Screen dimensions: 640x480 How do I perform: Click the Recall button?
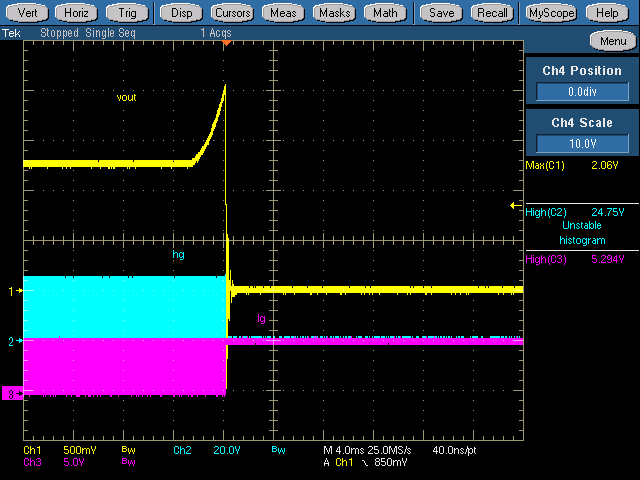pos(492,13)
